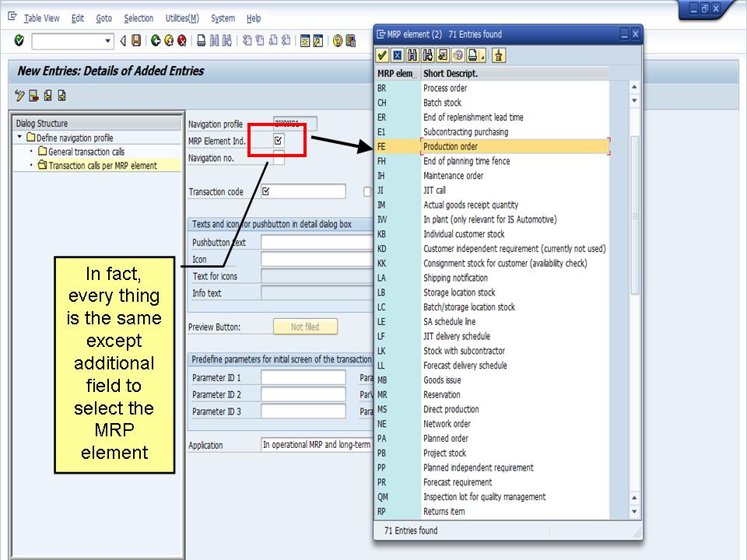The image size is (747, 560).
Task: Click the green Continue checkmark in MRP dialog
Action: tap(382, 54)
